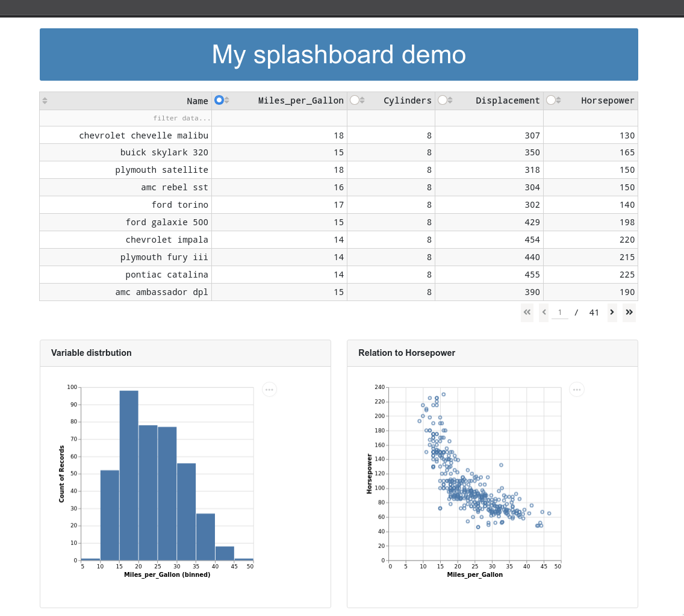
Task: Click the Miles_per_Gallon filter cell
Action: [x=279, y=118]
